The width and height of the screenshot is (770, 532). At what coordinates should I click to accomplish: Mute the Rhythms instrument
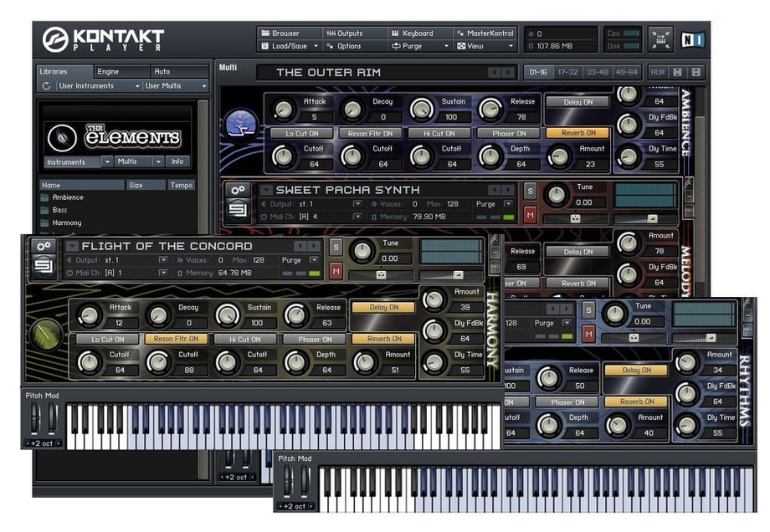(x=588, y=335)
